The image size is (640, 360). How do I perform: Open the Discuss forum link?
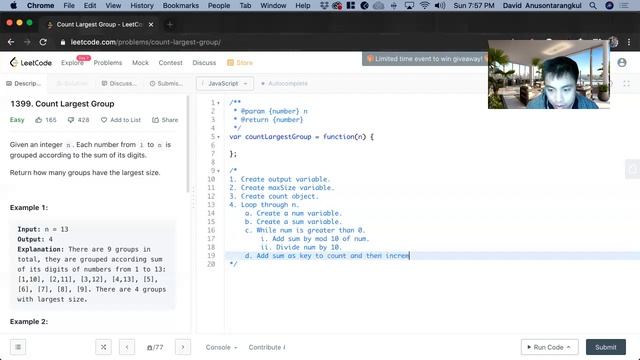pyautogui.click(x=204, y=62)
